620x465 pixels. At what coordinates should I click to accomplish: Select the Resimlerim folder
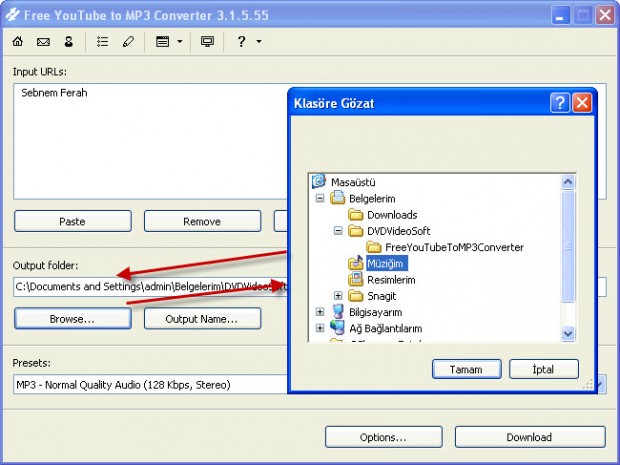391,280
